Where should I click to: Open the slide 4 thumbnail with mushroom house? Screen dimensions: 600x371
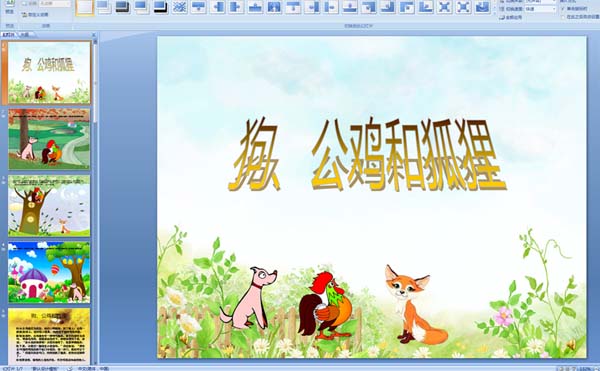tap(49, 272)
